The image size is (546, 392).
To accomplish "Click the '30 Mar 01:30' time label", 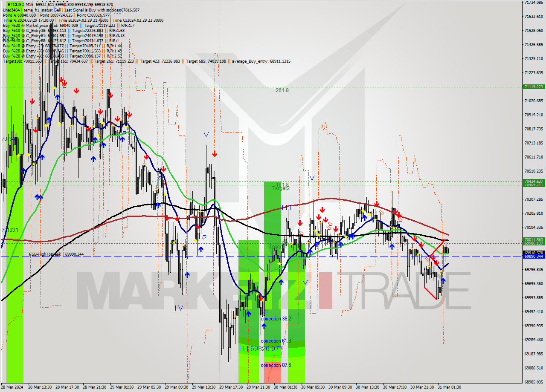I will pos(285,387).
